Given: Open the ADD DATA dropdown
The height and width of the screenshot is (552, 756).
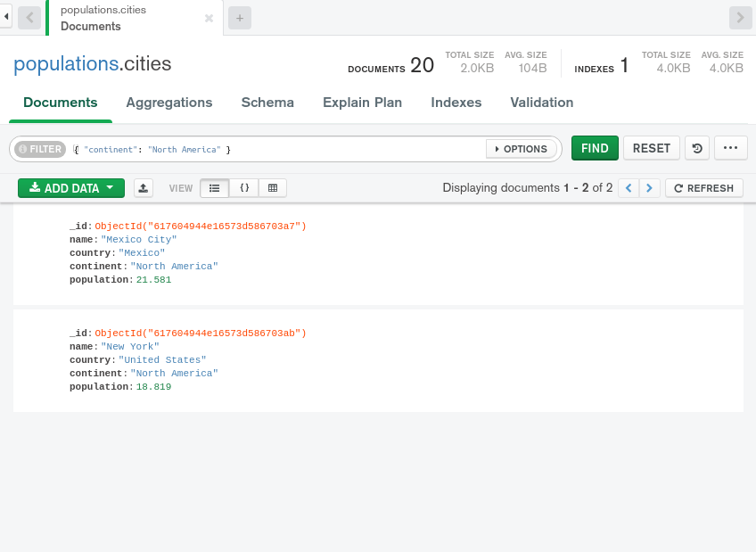Looking at the screenshot, I should pyautogui.click(x=70, y=188).
